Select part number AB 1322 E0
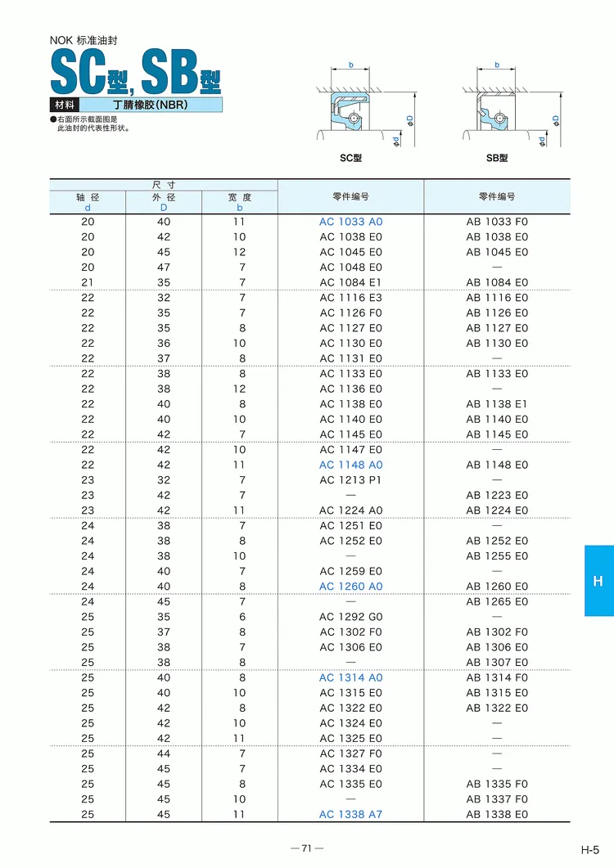The width and height of the screenshot is (614, 868). point(497,708)
